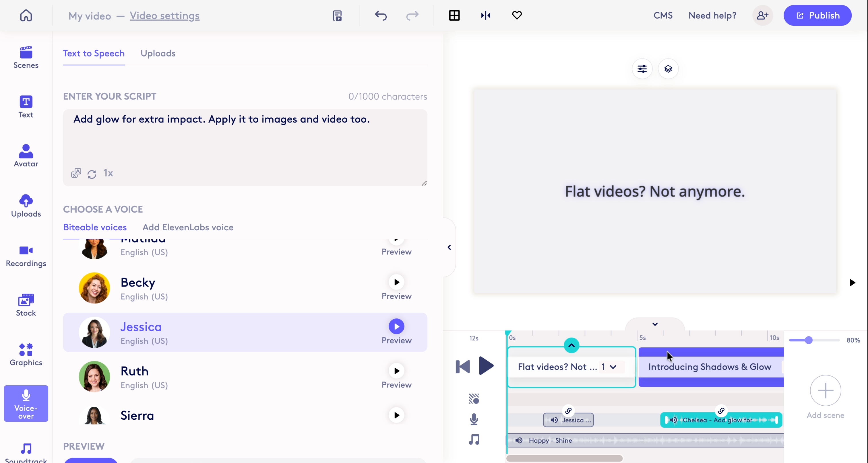Screen dimensions: 868x463
Task: Open the Stock media panel
Action: 26,305
